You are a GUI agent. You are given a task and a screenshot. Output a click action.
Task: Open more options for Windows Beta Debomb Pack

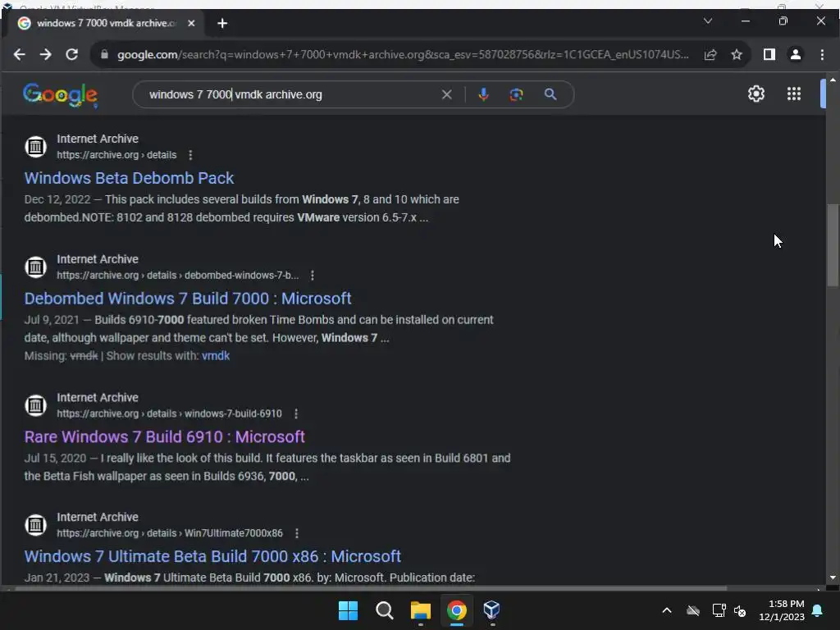(190, 155)
